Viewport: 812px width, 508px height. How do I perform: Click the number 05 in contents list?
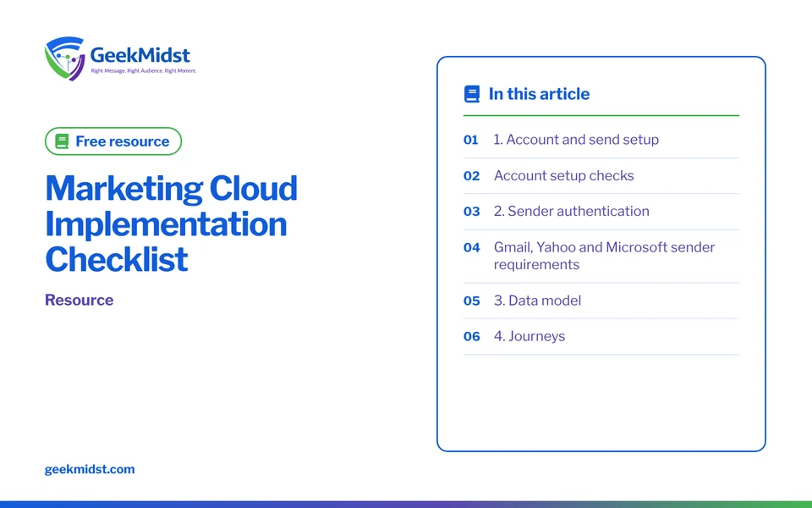(472, 301)
